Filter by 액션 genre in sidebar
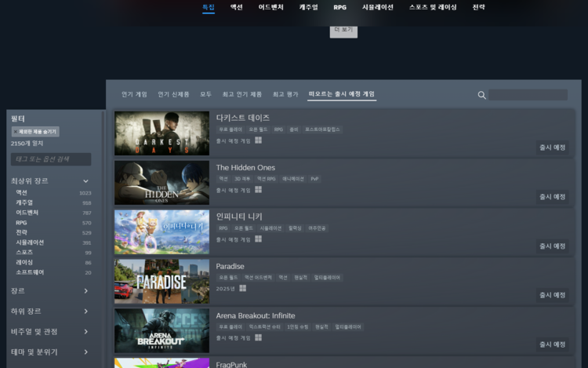The height and width of the screenshot is (368, 588). pos(21,192)
